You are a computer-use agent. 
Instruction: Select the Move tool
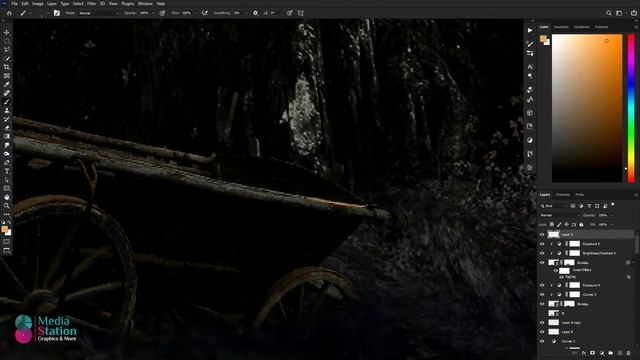[x=7, y=32]
